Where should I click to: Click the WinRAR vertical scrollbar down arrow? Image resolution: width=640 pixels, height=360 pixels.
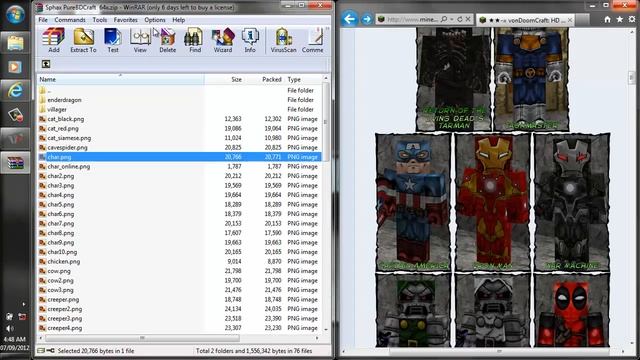pos(326,329)
